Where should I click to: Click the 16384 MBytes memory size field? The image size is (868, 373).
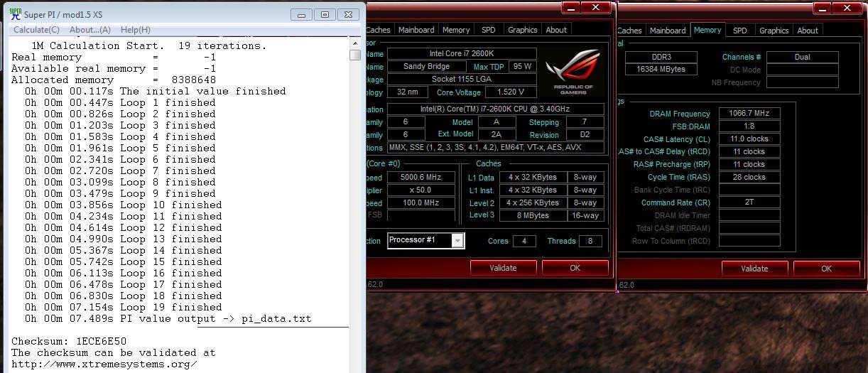[661, 69]
